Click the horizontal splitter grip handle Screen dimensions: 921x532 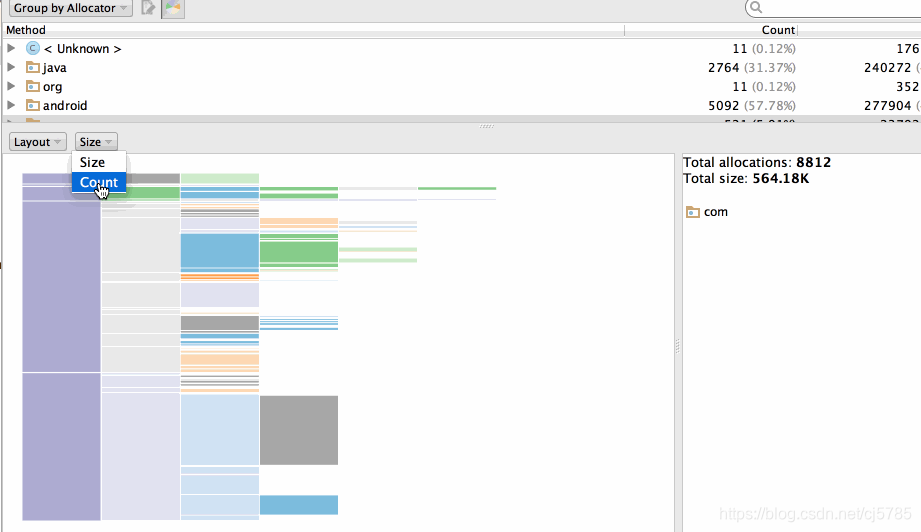point(486,126)
